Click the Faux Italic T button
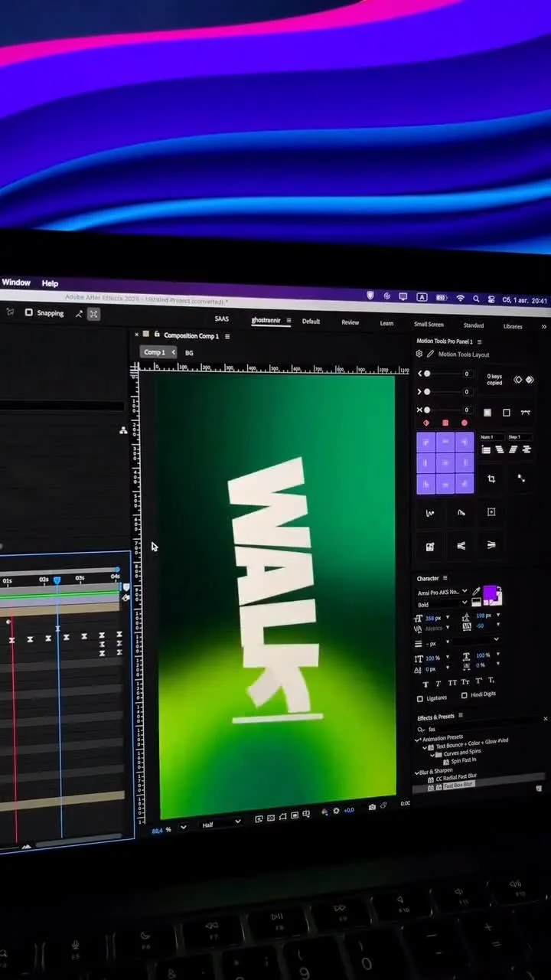Viewport: 551px width, 980px height. tap(439, 683)
